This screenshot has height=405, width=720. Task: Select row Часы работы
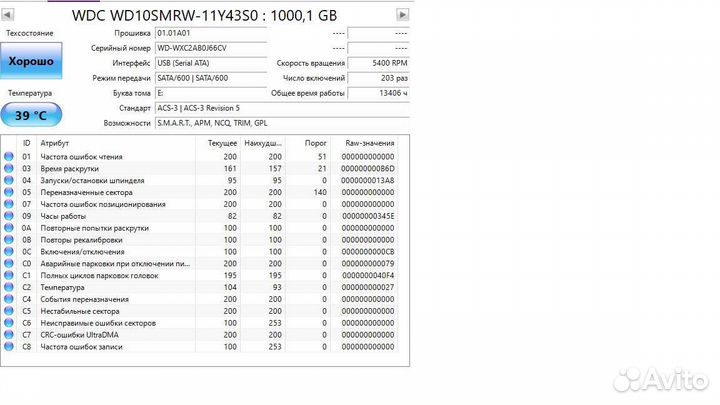pyautogui.click(x=200, y=216)
